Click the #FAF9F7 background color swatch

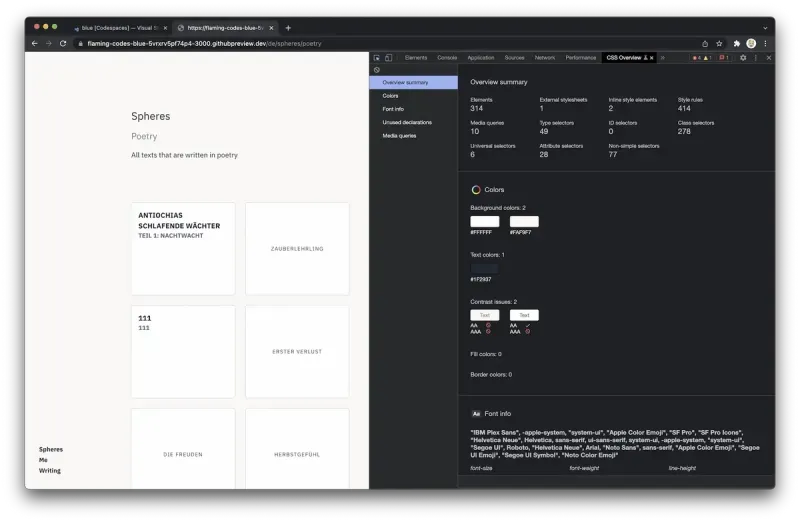point(524,221)
